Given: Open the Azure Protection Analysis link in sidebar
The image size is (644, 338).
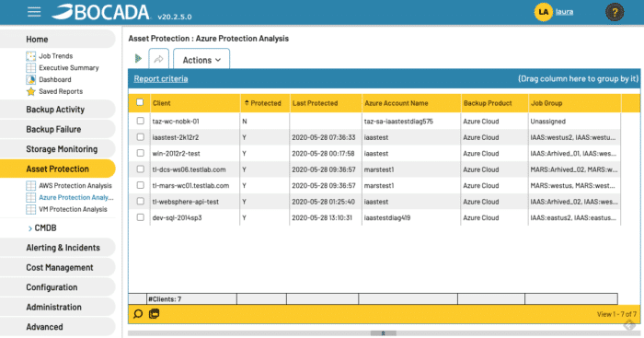Looking at the screenshot, I should [76, 197].
